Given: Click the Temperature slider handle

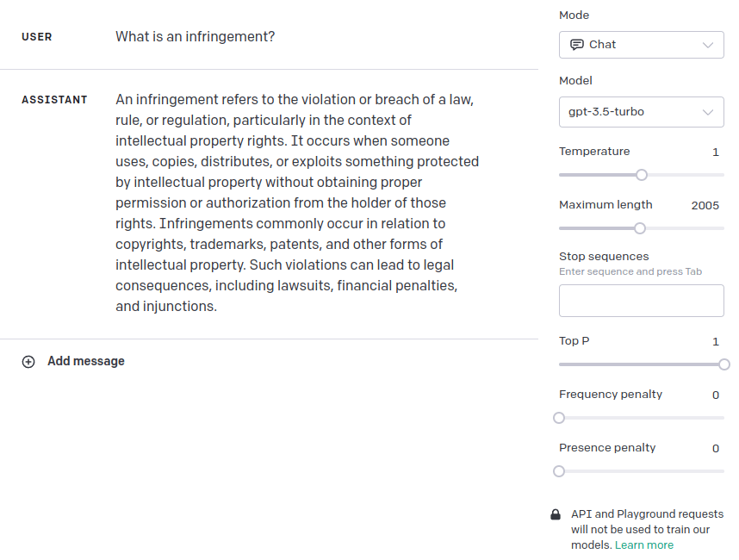Looking at the screenshot, I should pyautogui.click(x=642, y=175).
